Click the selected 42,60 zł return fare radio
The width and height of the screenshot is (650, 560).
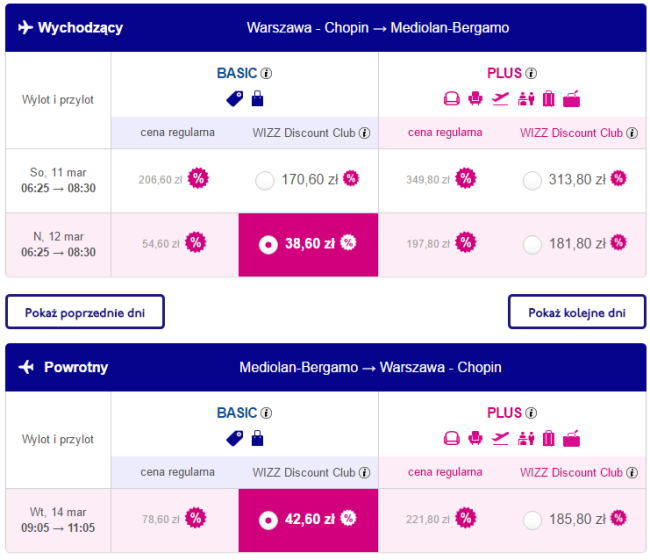click(x=268, y=520)
